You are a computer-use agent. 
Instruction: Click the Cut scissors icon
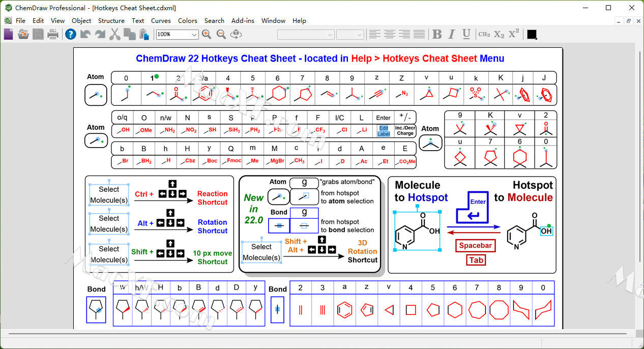tap(114, 34)
